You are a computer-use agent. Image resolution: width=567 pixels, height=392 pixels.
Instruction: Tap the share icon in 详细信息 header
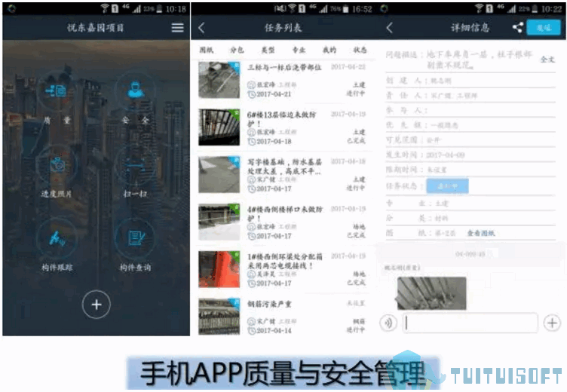(517, 27)
